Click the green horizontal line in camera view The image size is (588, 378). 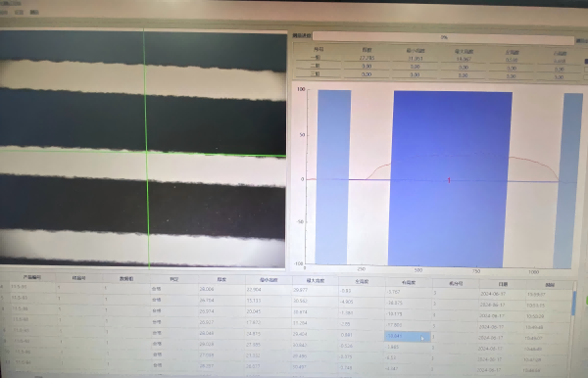pyautogui.click(x=142, y=153)
